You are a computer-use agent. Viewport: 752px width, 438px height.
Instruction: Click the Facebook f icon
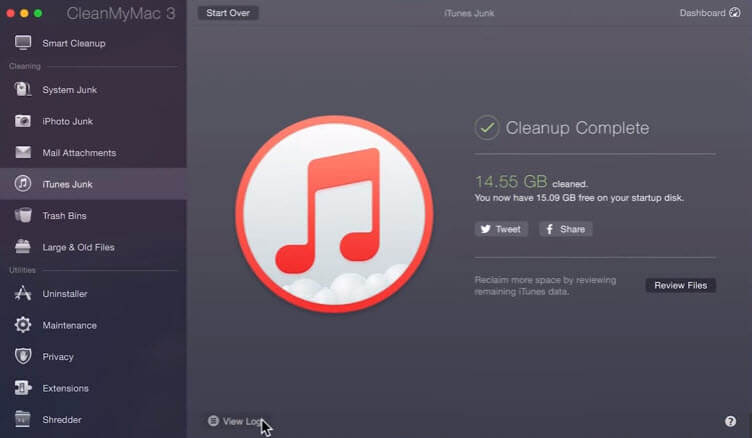pyautogui.click(x=550, y=229)
